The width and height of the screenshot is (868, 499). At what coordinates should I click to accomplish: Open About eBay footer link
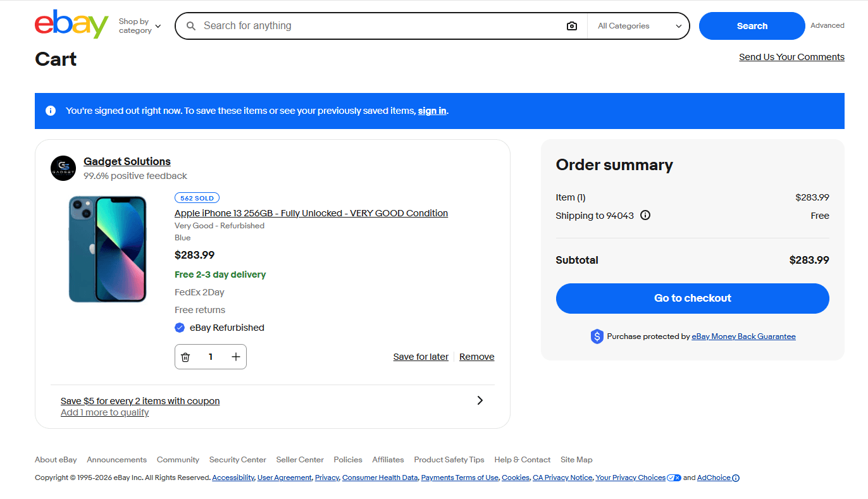(x=56, y=460)
